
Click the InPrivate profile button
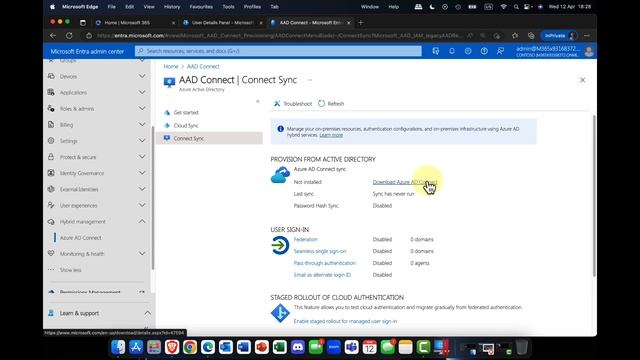tap(560, 36)
